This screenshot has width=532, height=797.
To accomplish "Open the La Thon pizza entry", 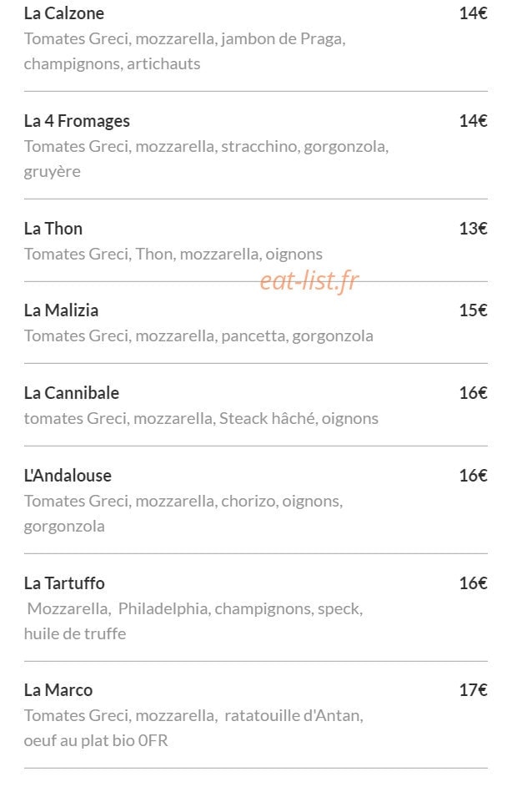I will (53, 229).
